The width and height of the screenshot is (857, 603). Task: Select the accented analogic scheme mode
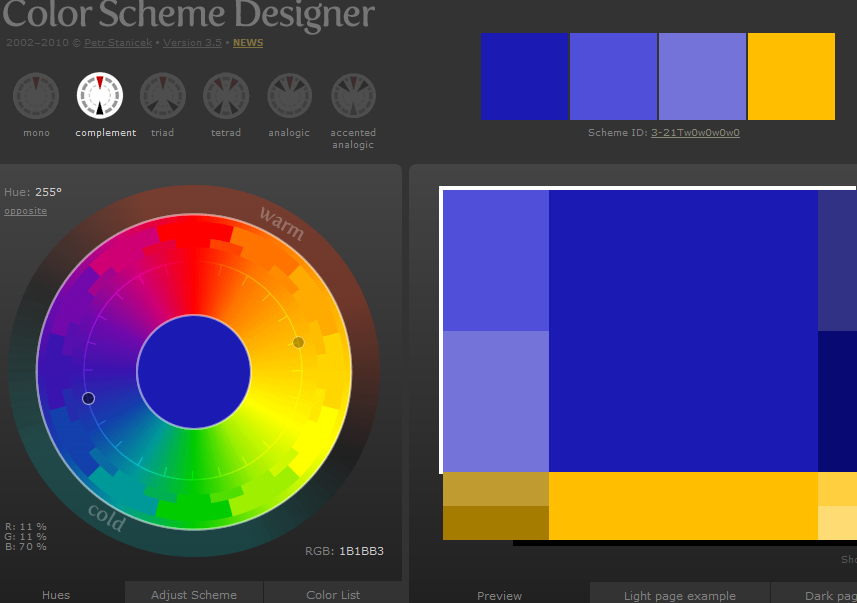(352, 95)
